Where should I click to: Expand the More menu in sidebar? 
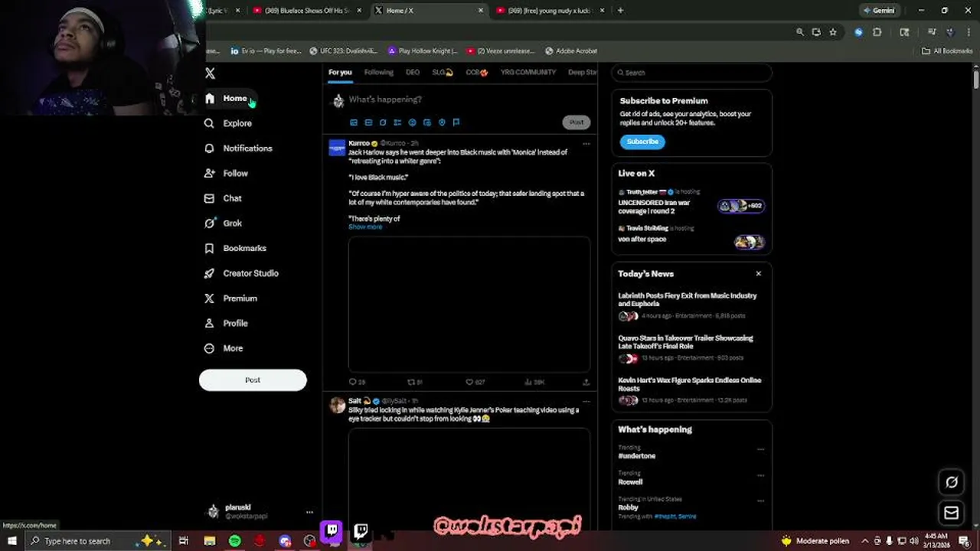point(224,348)
